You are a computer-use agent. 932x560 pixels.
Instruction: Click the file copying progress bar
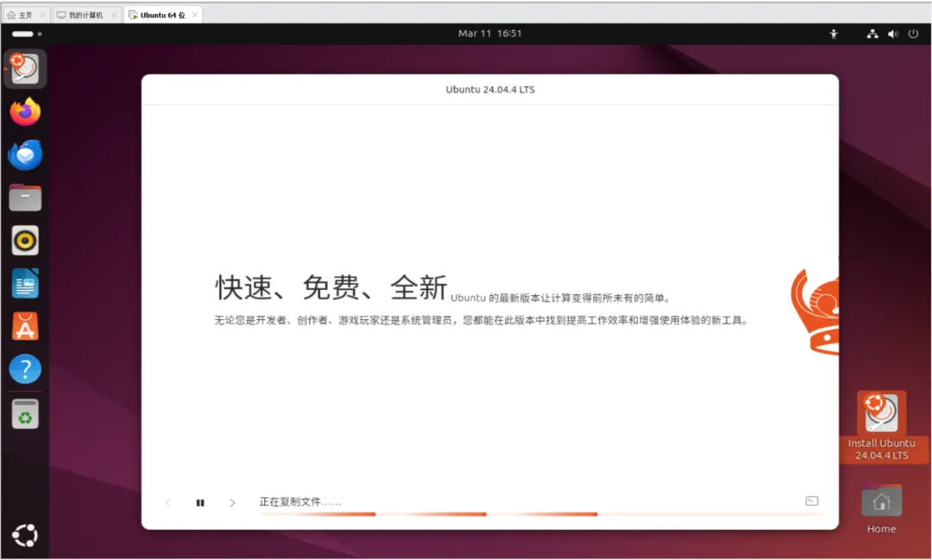coord(542,514)
